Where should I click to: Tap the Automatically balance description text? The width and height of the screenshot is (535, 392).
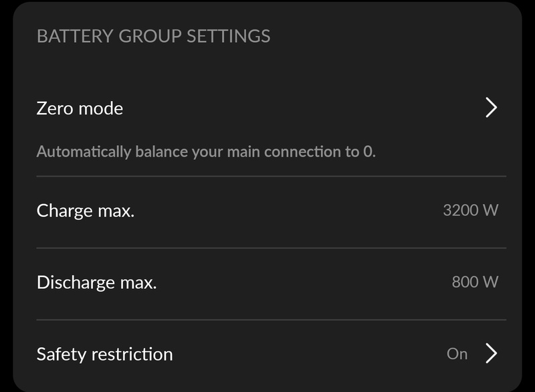(206, 152)
